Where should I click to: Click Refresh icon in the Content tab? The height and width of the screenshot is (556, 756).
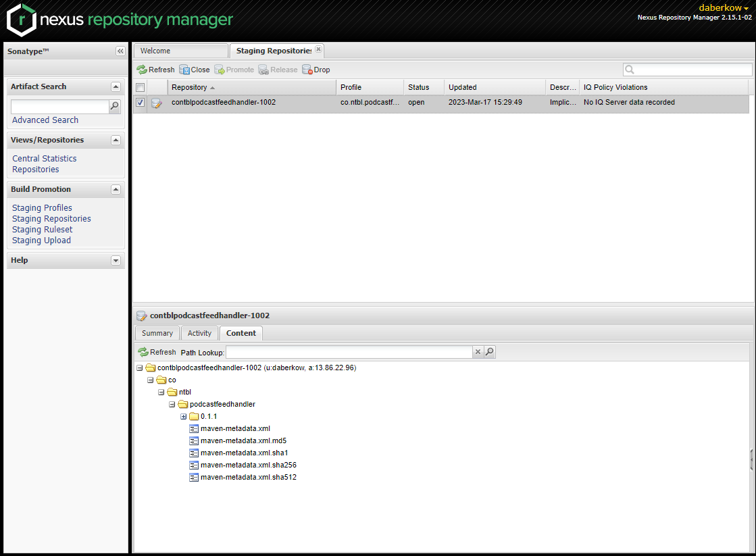coord(143,352)
